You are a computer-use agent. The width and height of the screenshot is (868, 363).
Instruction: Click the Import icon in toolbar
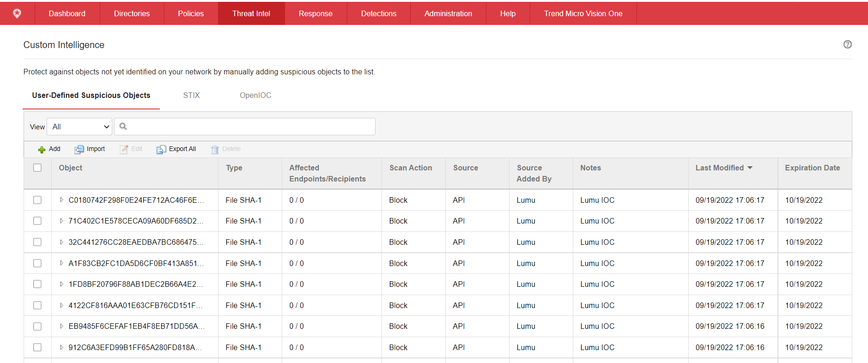coord(79,149)
